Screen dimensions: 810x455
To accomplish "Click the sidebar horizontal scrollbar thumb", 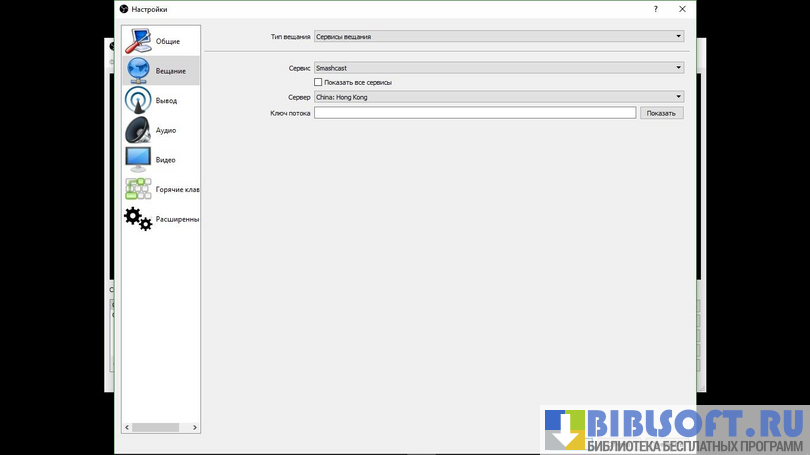I will coord(155,427).
